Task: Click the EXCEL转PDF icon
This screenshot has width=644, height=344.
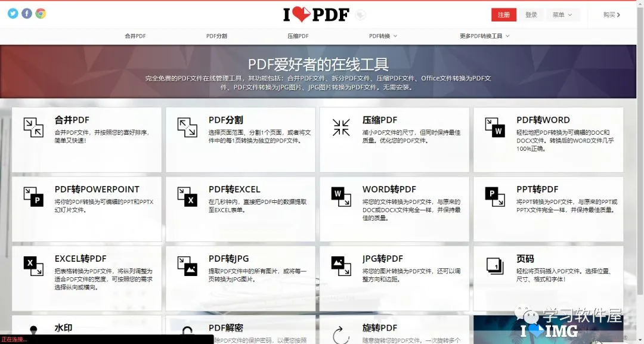Action: point(33,266)
